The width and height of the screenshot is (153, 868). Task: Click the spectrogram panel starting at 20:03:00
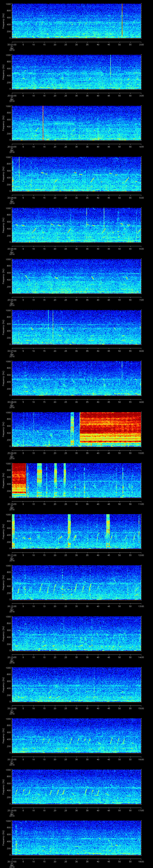click(x=76, y=123)
